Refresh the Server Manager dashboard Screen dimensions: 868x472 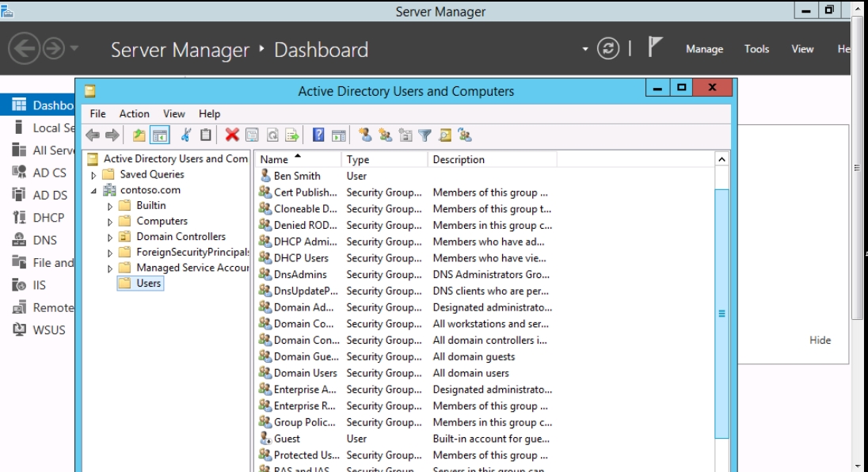[x=607, y=48]
